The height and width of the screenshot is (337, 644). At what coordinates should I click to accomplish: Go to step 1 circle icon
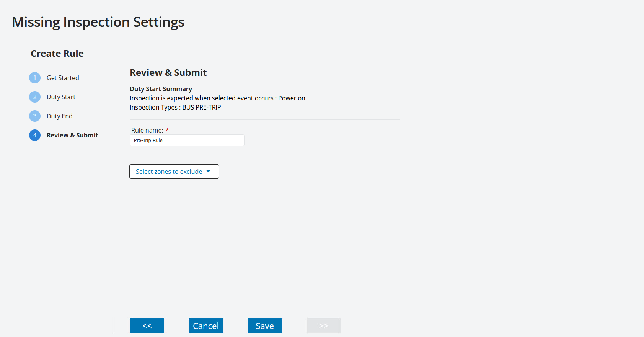35,78
